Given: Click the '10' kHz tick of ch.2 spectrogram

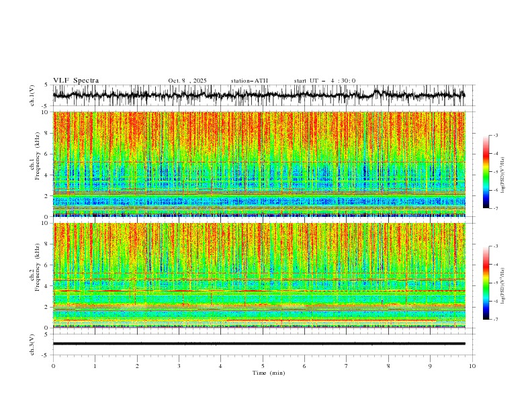Looking at the screenshot, I should point(45,223).
